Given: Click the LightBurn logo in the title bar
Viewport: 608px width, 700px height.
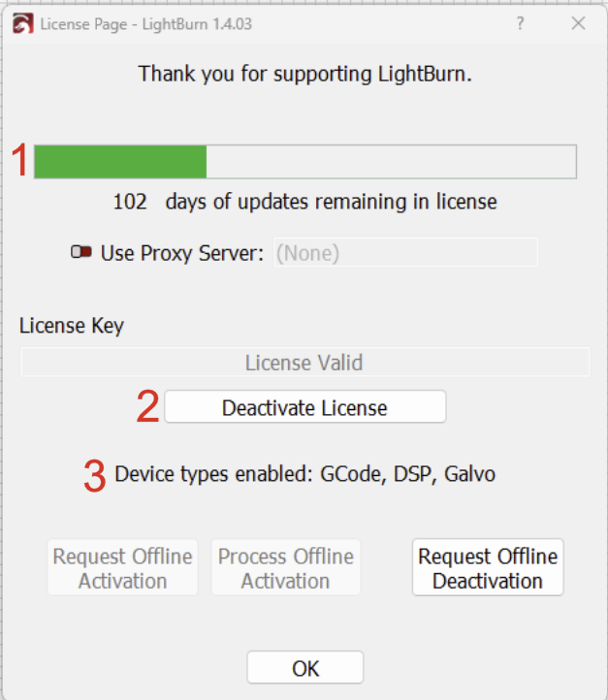Looking at the screenshot, I should tap(22, 23).
